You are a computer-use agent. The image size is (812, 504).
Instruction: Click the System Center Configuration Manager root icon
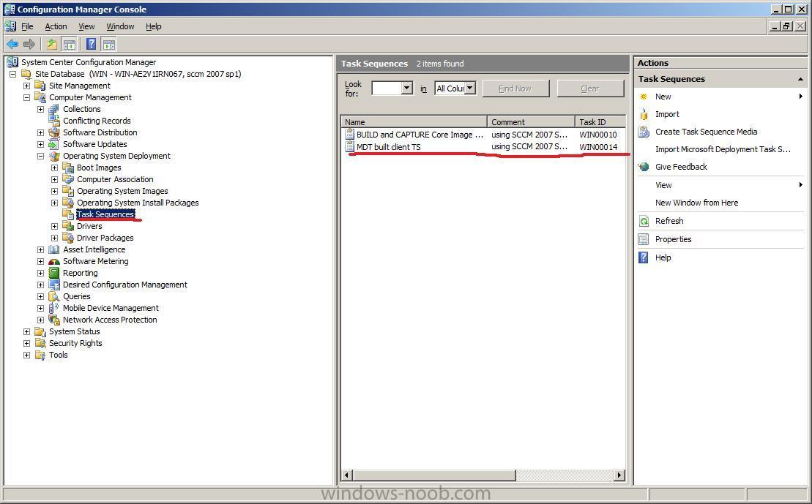12,62
